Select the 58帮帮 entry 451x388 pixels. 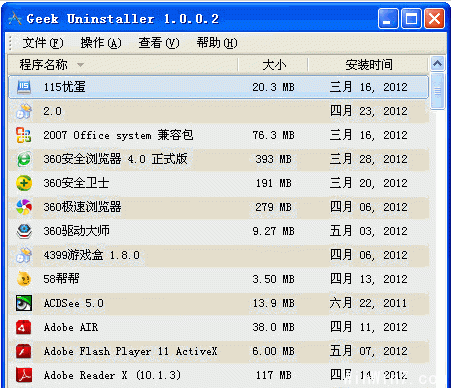61,279
